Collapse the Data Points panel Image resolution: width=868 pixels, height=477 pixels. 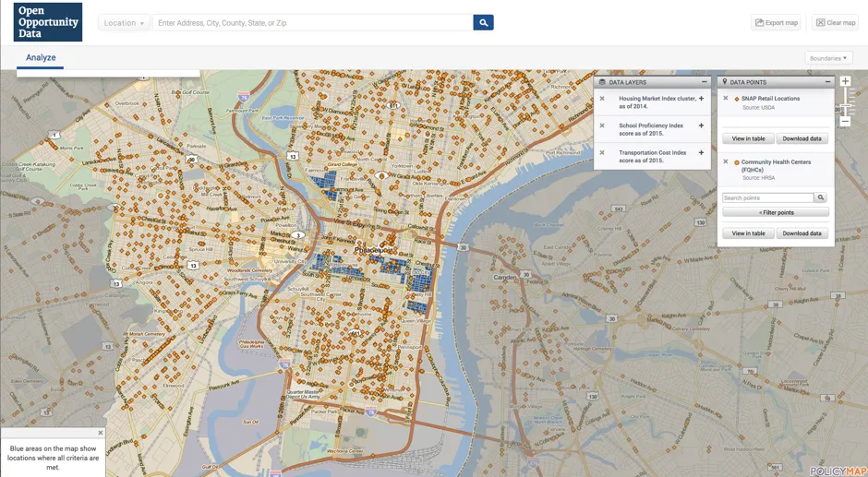[x=827, y=82]
